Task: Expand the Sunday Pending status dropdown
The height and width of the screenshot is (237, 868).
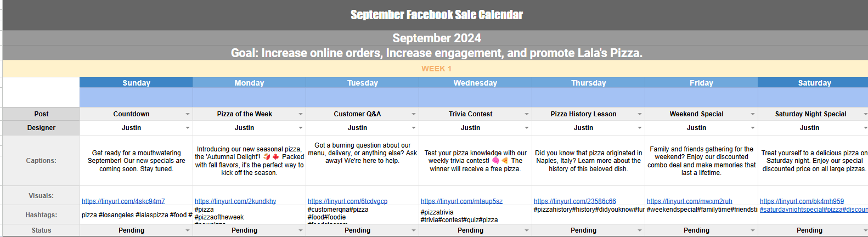Action: click(x=188, y=230)
